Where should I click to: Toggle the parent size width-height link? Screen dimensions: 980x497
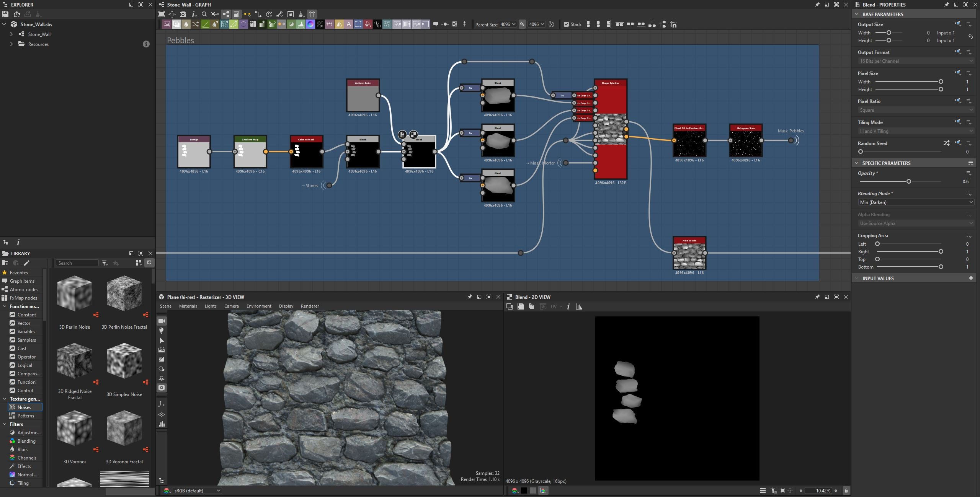point(522,24)
